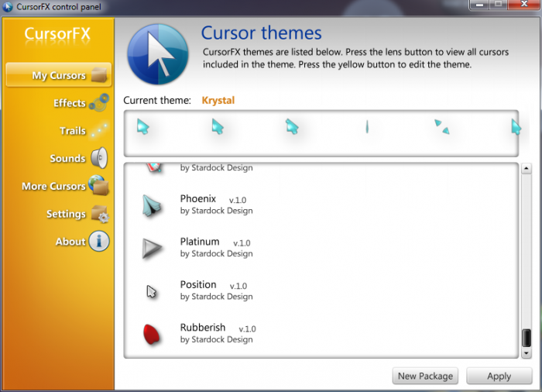
Task: Click the New Package button
Action: [x=425, y=376]
